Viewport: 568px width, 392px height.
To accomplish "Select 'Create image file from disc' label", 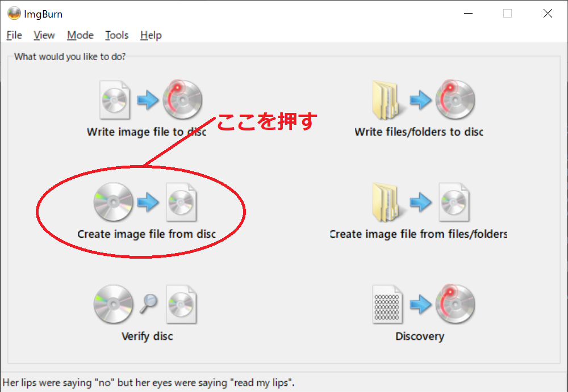I will click(147, 234).
